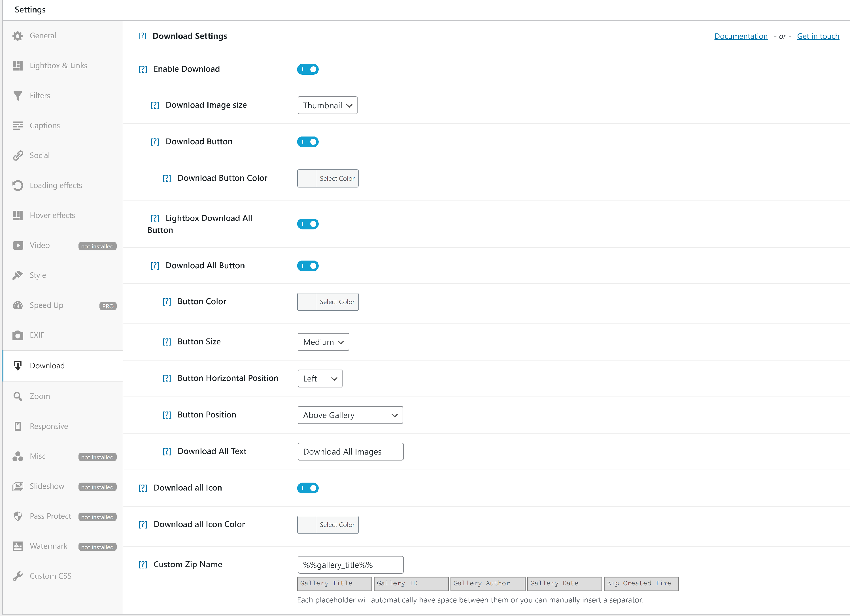Click the Video play icon

pyautogui.click(x=18, y=246)
